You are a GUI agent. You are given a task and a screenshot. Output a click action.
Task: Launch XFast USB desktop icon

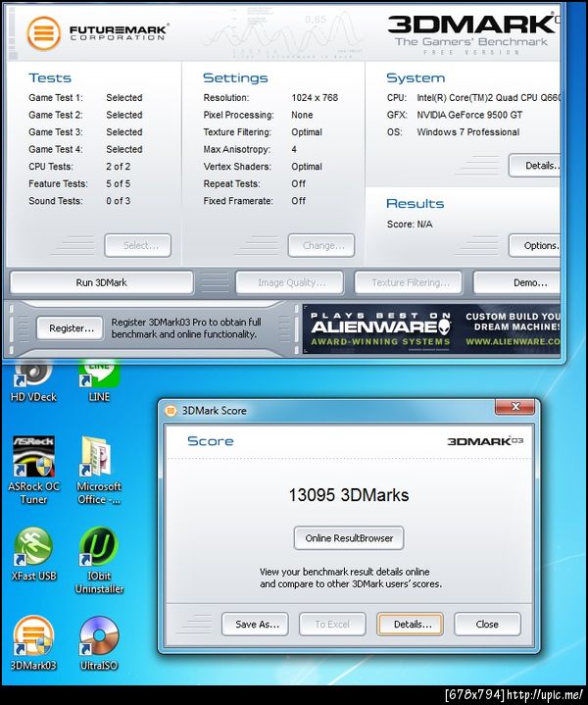33,554
